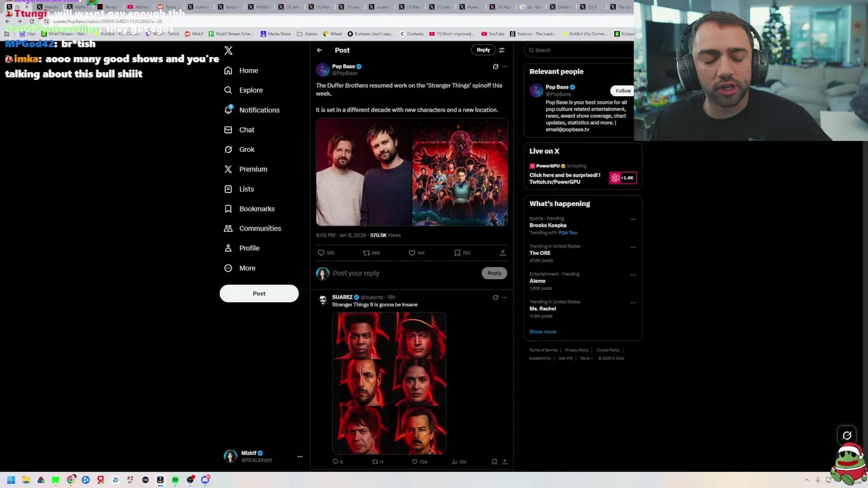
Task: Bookmark the Pop Base post
Action: click(x=461, y=253)
